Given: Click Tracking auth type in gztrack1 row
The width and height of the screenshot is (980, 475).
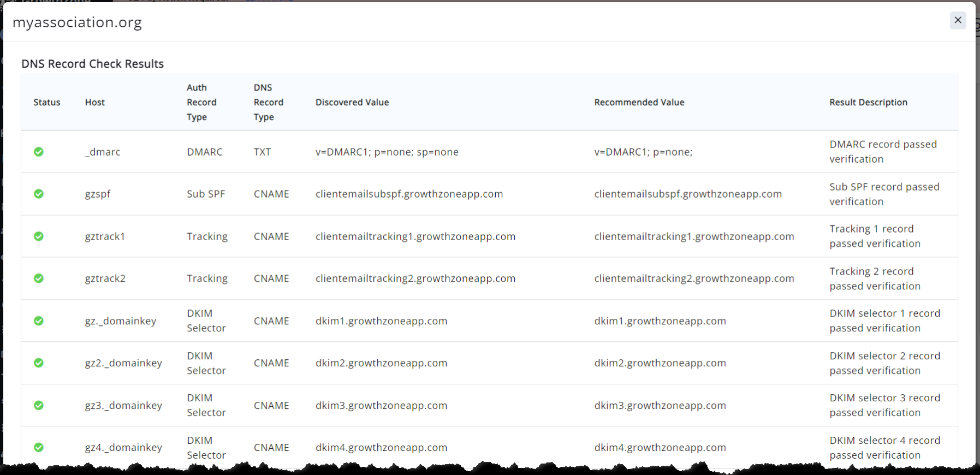Looking at the screenshot, I should (x=207, y=236).
